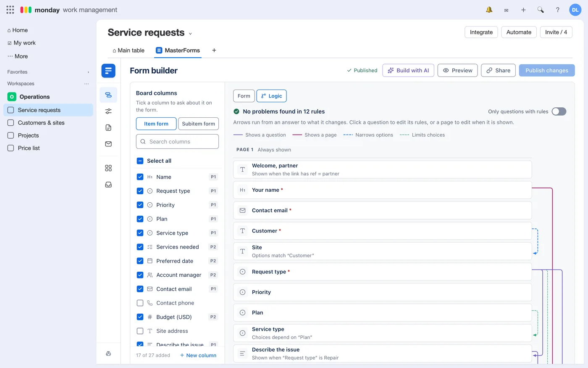Uncheck the Budget (USD) column checkbox

[140, 317]
